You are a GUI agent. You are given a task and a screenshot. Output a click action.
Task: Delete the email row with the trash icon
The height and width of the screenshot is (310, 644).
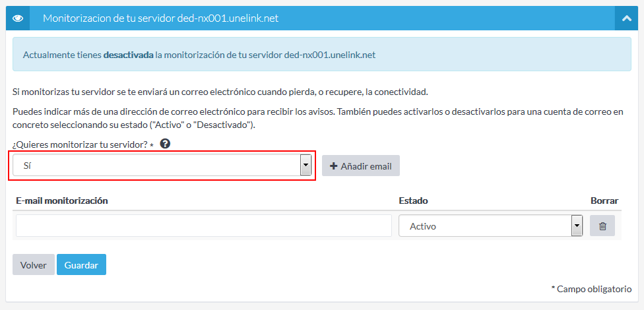[602, 226]
